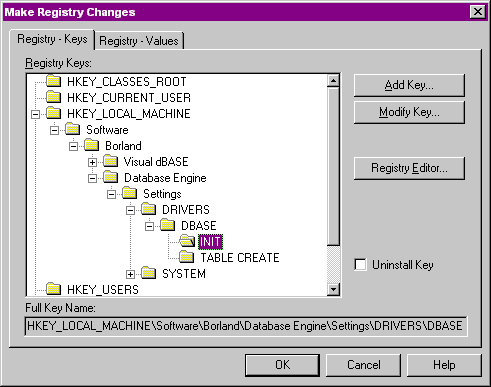
Task: Collapse the HKEY_LOCAL_MACHINE tree node
Action: pyautogui.click(x=35, y=114)
